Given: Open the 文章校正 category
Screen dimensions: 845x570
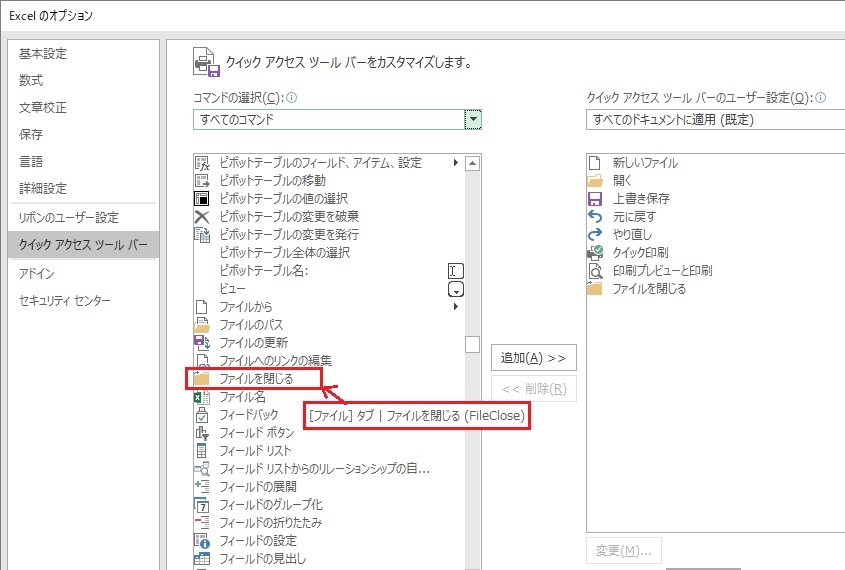Looking at the screenshot, I should [43, 107].
